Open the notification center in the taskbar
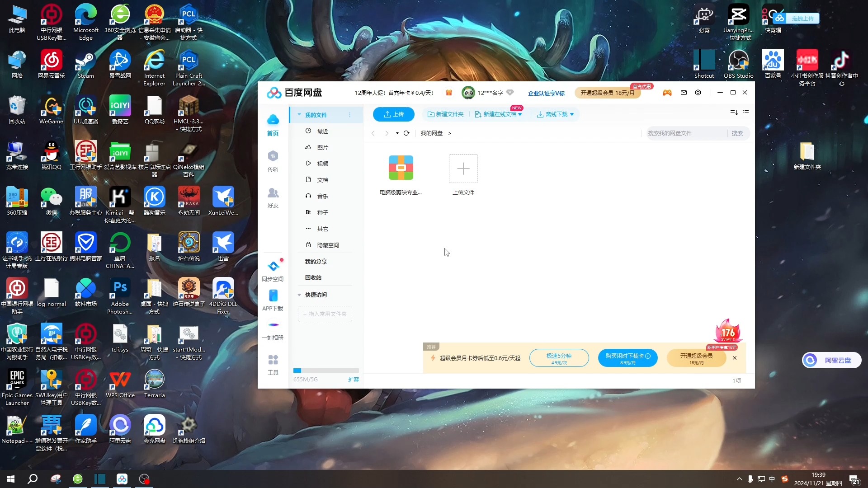The height and width of the screenshot is (488, 868). coord(854,479)
